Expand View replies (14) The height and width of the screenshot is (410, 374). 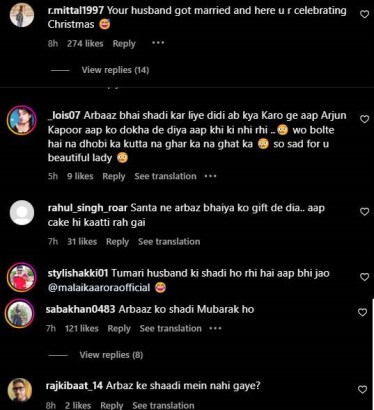click(115, 70)
